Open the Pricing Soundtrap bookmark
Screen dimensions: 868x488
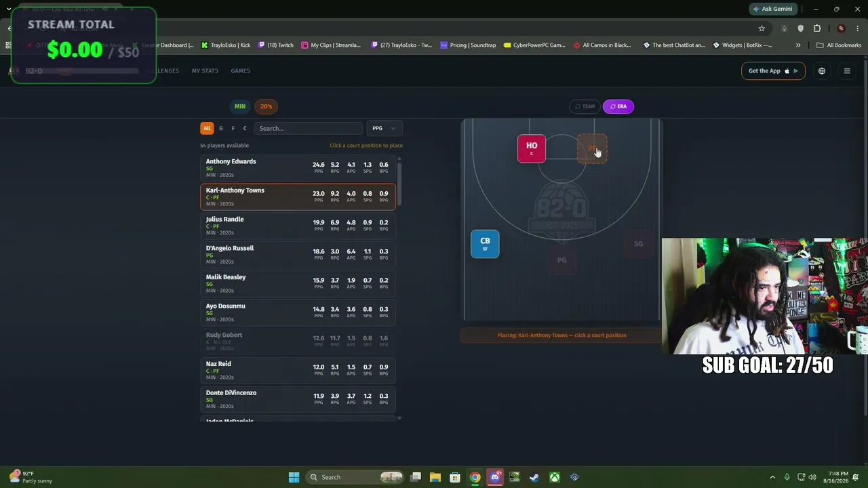pyautogui.click(x=468, y=45)
